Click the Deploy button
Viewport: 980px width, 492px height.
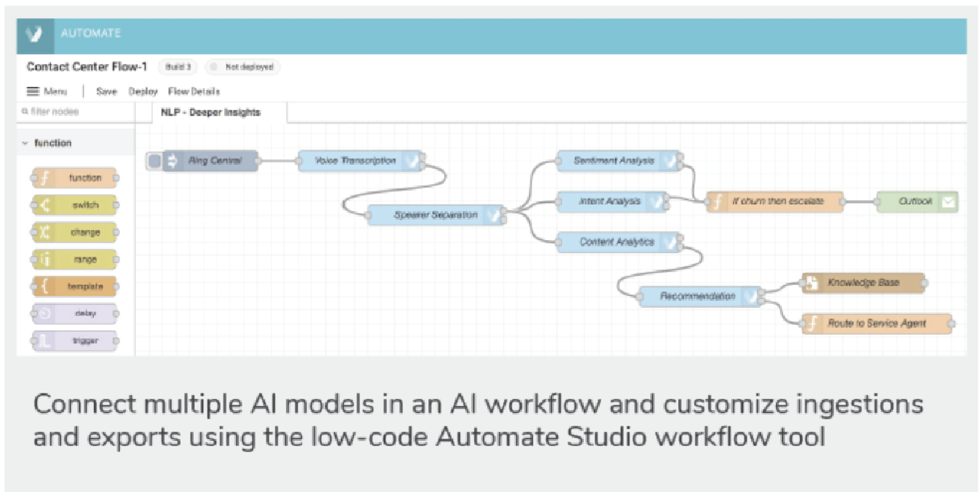pos(143,92)
